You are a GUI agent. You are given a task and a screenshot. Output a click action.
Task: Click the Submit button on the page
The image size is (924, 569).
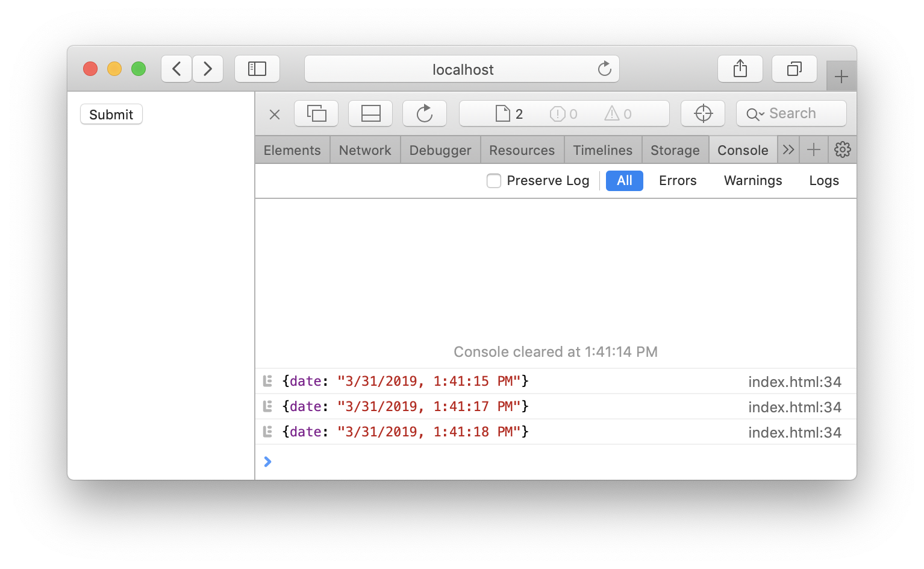click(x=111, y=115)
